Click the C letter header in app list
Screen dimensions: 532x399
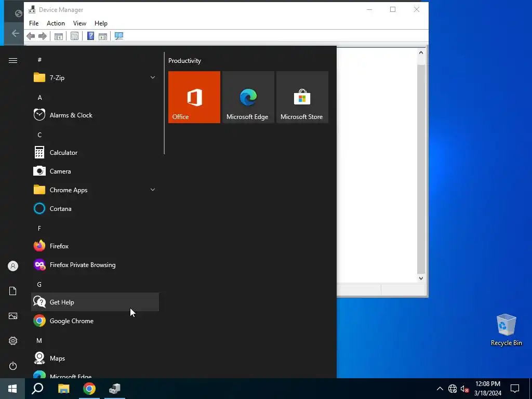pos(39,135)
